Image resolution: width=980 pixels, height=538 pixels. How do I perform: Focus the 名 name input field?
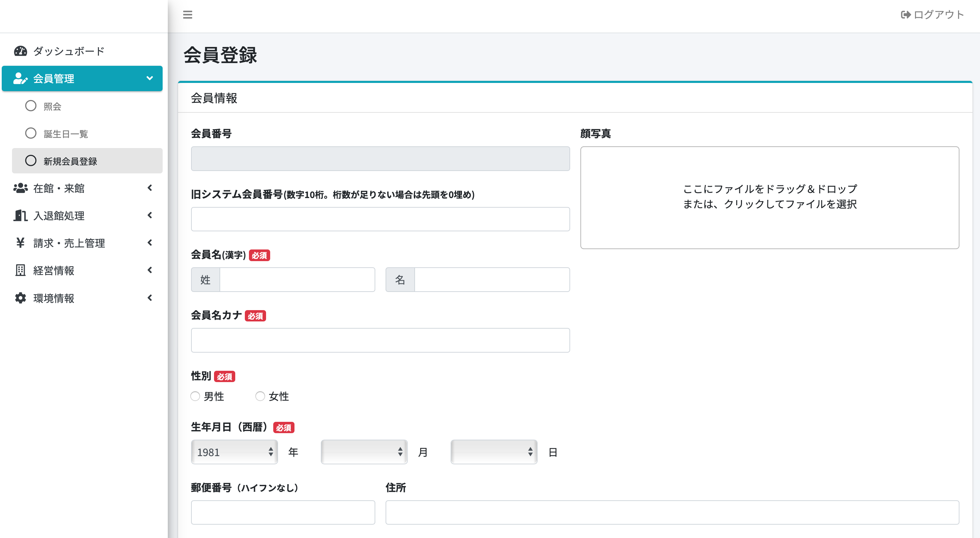(492, 280)
